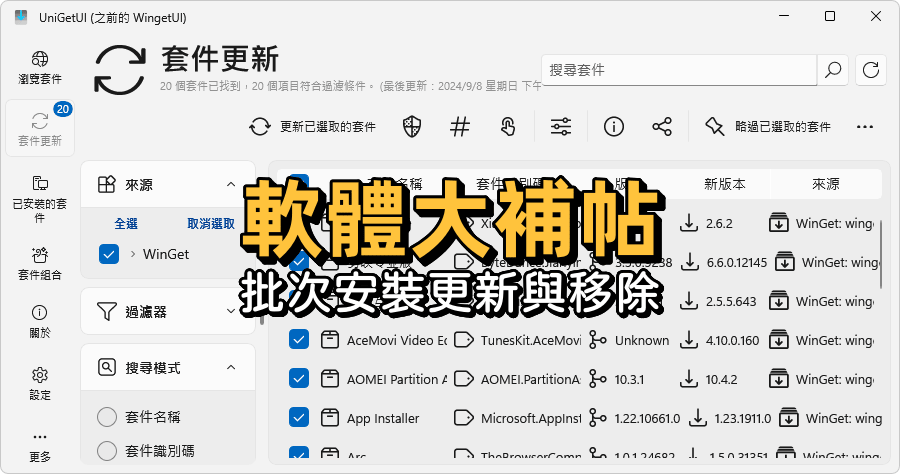Click 略過已選取的套件 ignore selected button
This screenshot has width=900, height=474.
768,126
